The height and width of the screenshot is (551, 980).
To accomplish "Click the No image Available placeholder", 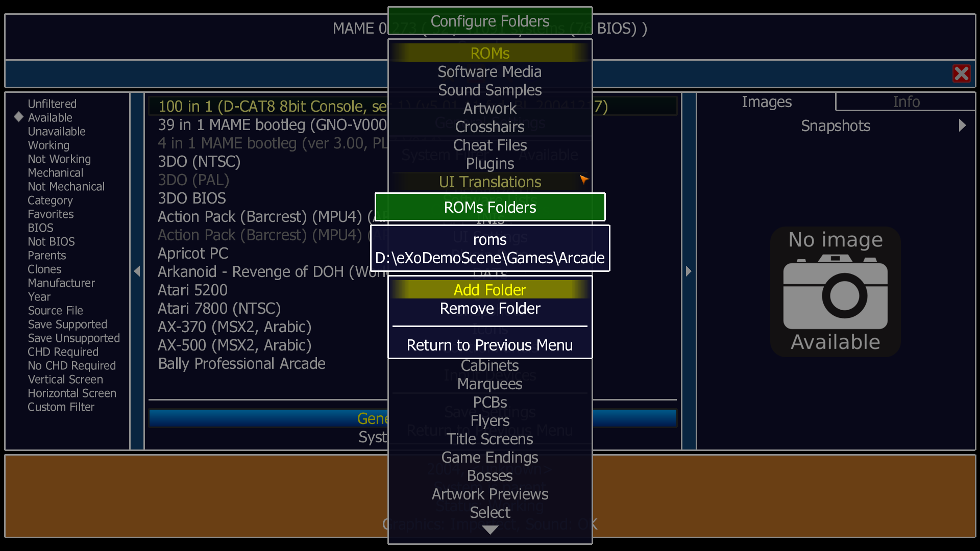I will coord(836,291).
